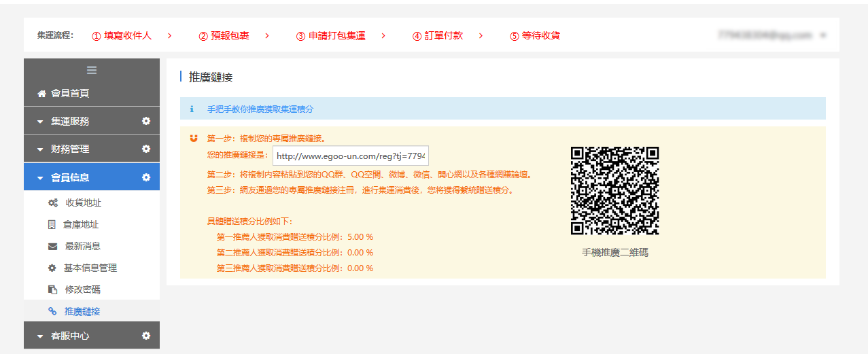This screenshot has width=868, height=354.
Task: Click the cog icon beside 基本信息管理
Action: click(x=52, y=268)
